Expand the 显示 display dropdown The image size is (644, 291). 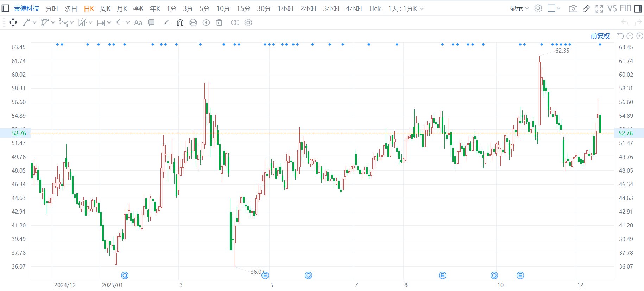click(519, 8)
